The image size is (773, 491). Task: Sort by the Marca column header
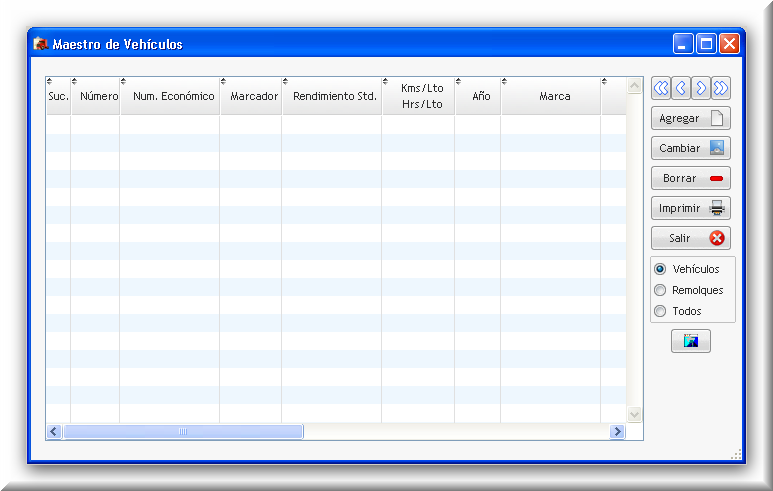coord(552,96)
